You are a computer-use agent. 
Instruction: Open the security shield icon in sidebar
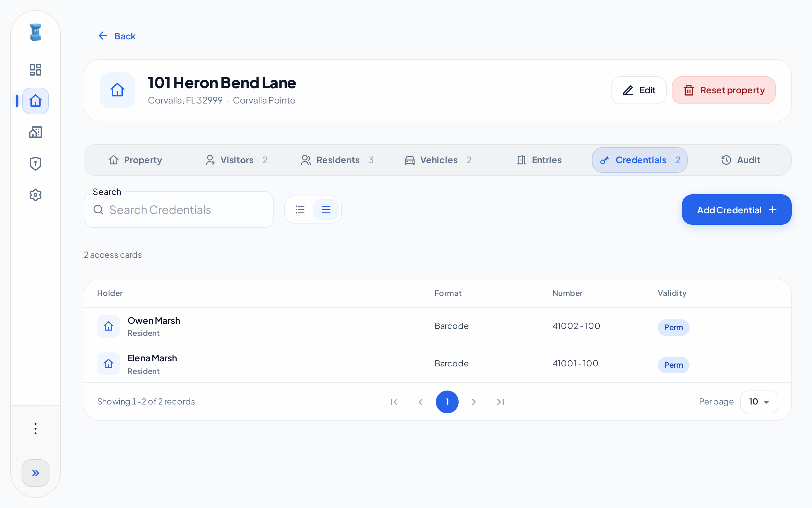click(35, 164)
